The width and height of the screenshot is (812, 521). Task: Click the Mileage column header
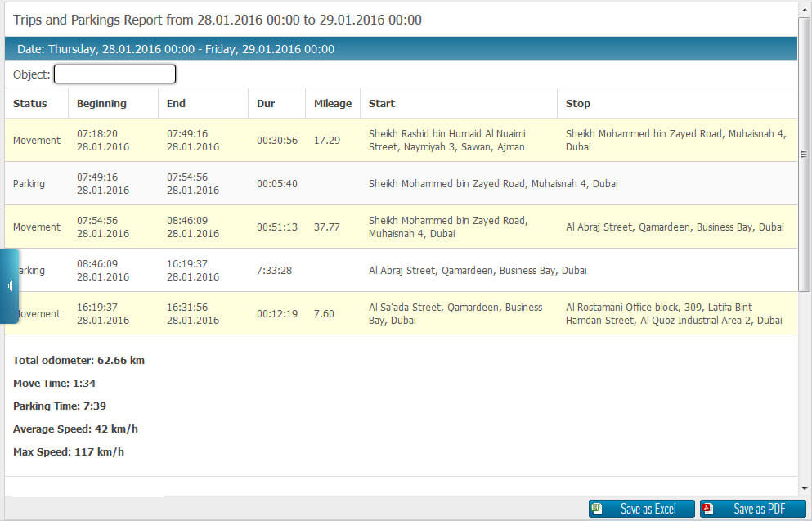click(333, 104)
